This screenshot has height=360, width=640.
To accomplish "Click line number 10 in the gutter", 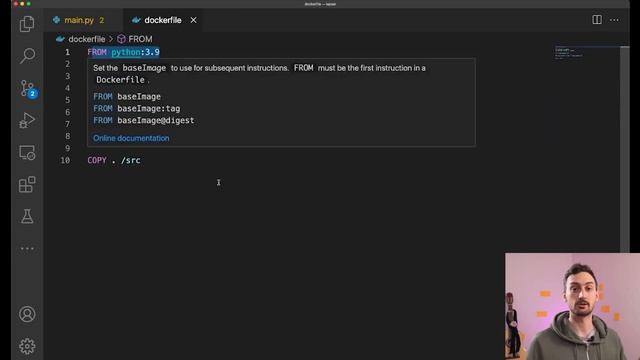I will (65, 160).
